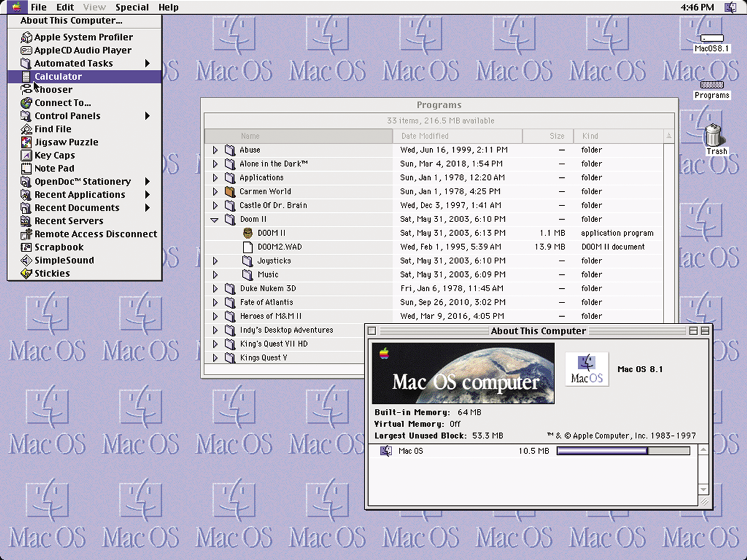The width and height of the screenshot is (747, 560).
Task: Open the Trash icon on desktop
Action: (x=715, y=134)
